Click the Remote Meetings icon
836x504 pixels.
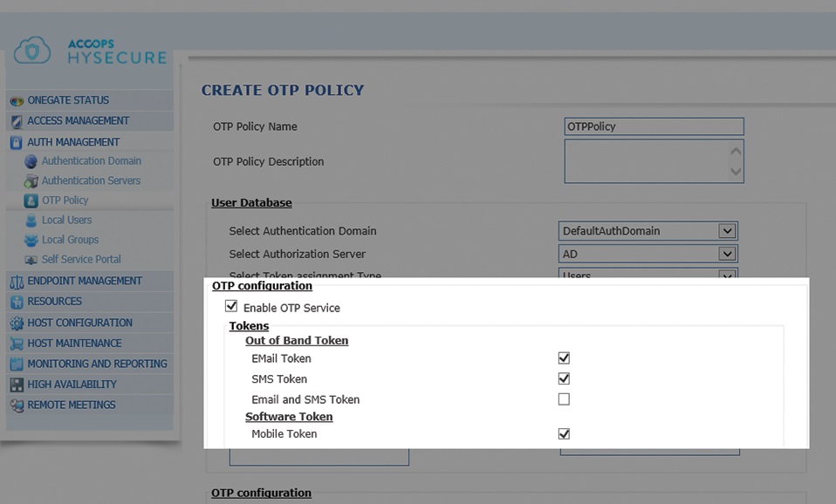click(x=17, y=405)
